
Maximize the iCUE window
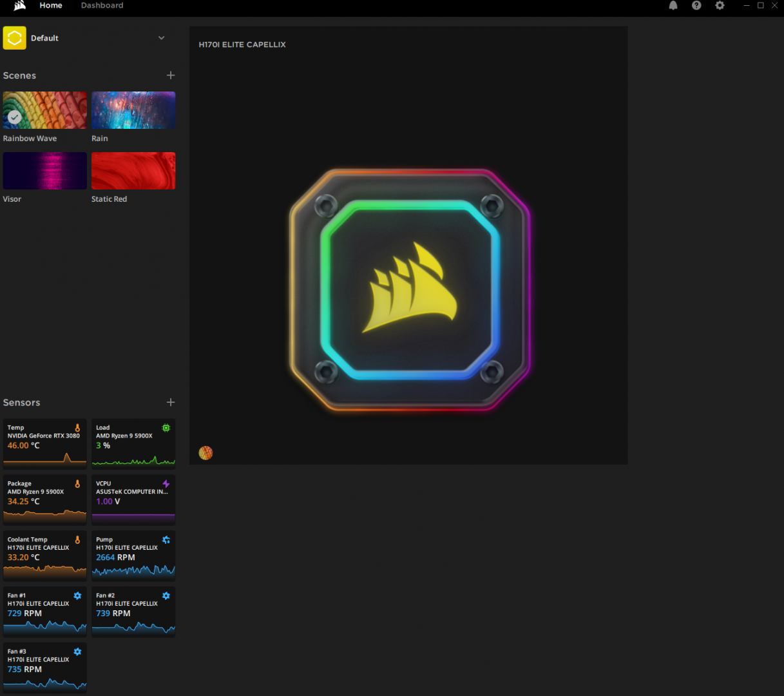pos(761,5)
